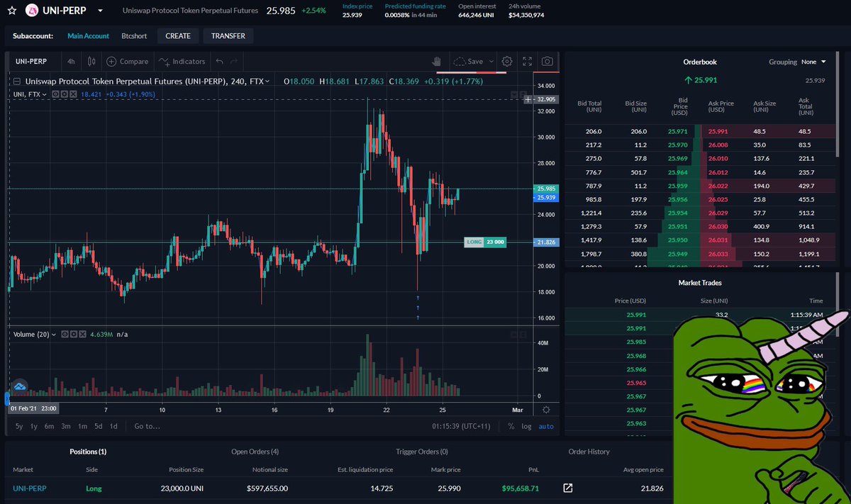Set chart range to 1y
This screenshot has height=504, width=851.
(34, 426)
